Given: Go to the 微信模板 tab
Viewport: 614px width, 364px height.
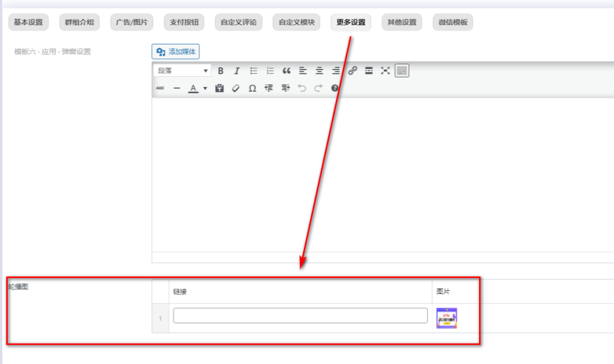Looking at the screenshot, I should pos(453,23).
